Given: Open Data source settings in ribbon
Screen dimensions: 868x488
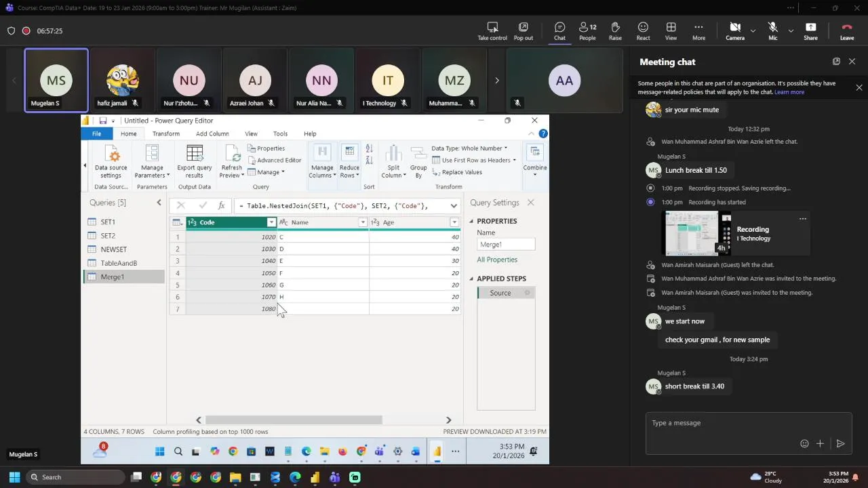Looking at the screenshot, I should pos(111,161).
